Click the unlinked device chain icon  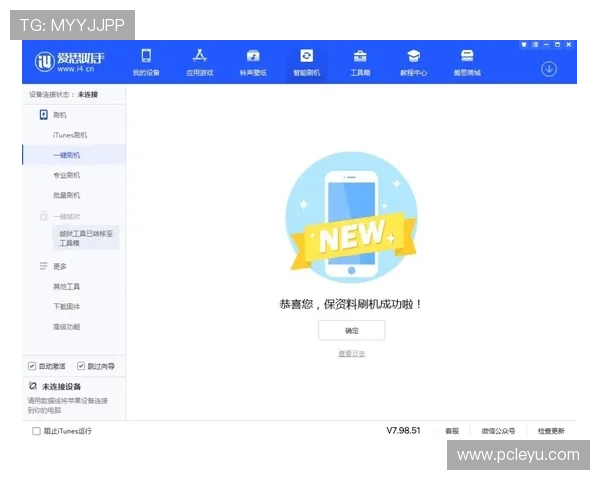[x=33, y=386]
